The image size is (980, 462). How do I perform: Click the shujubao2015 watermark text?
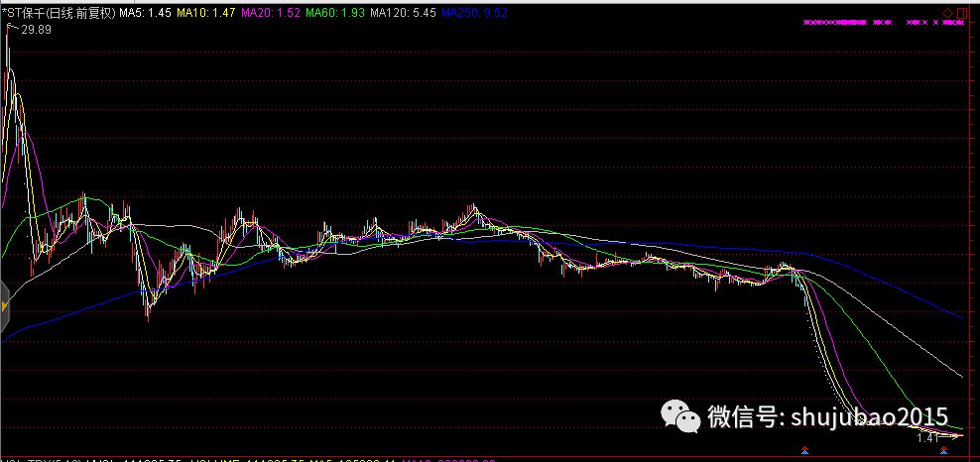point(869,417)
